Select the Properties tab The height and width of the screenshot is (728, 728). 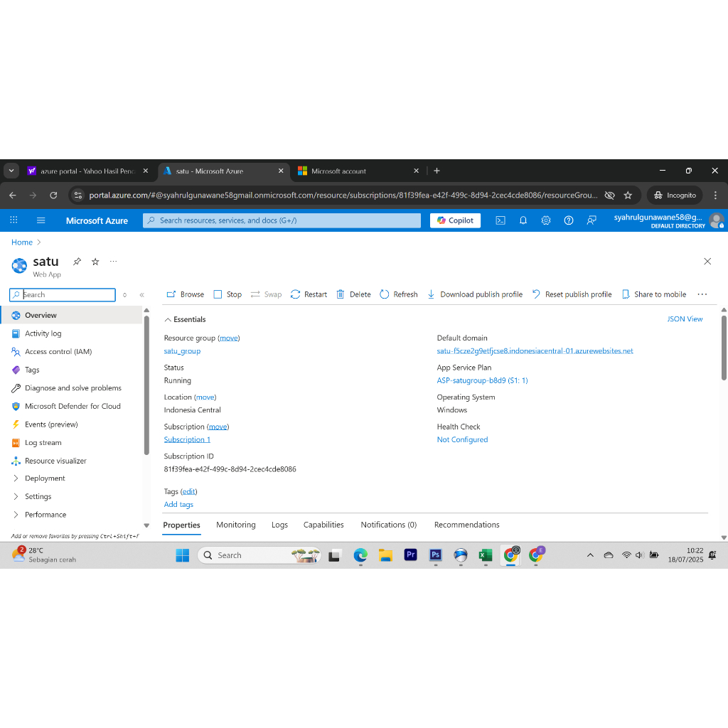click(181, 525)
